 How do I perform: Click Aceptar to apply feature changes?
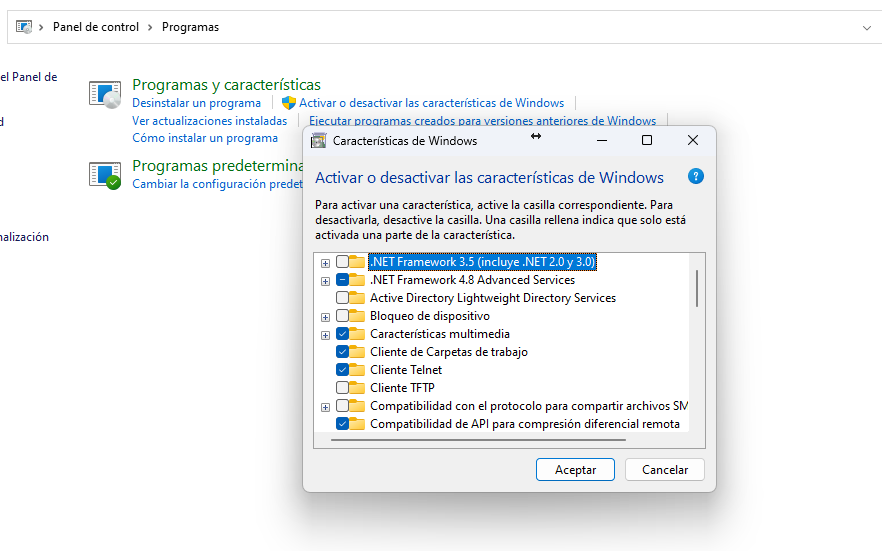coord(575,469)
